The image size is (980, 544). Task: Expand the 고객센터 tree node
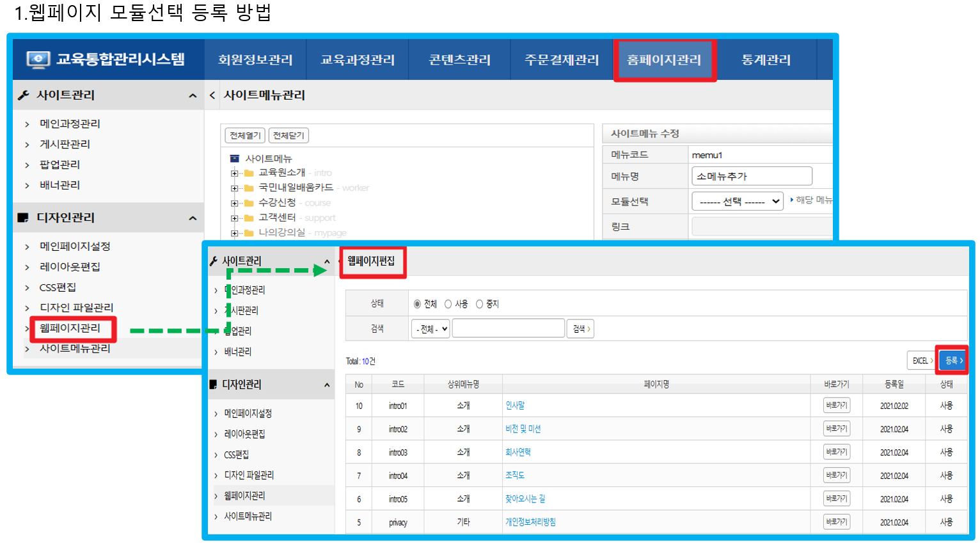[234, 218]
